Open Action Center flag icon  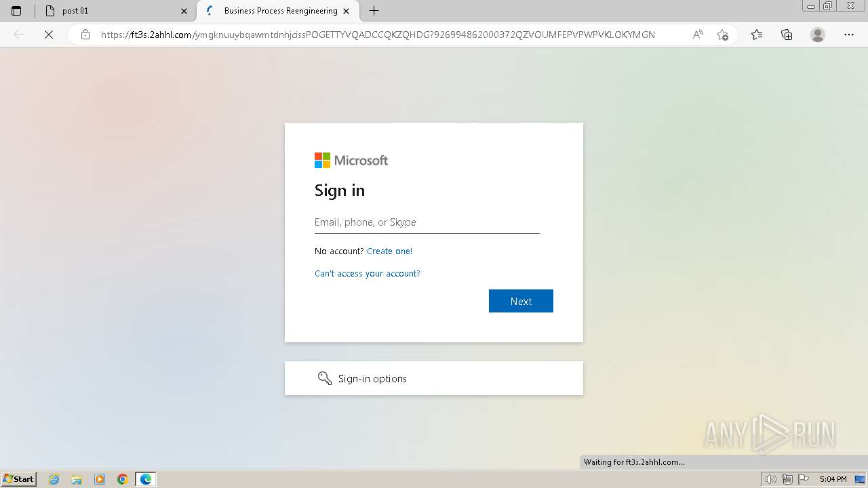[x=804, y=479]
